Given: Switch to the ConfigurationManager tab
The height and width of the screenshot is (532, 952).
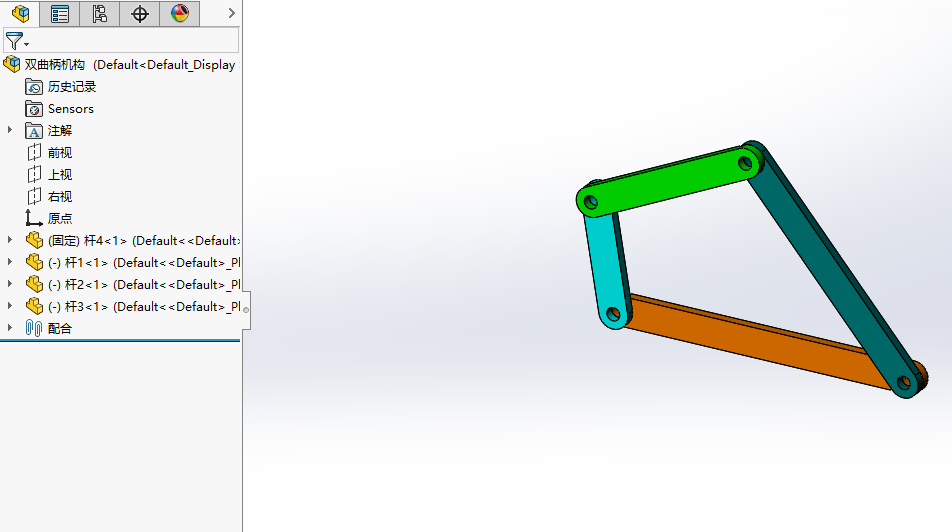Looking at the screenshot, I should [x=100, y=13].
